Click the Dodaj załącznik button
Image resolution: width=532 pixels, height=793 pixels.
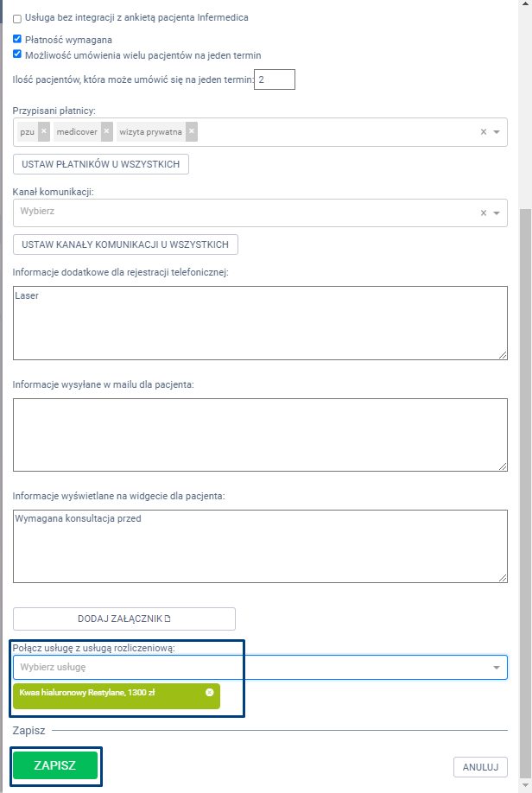click(x=124, y=619)
